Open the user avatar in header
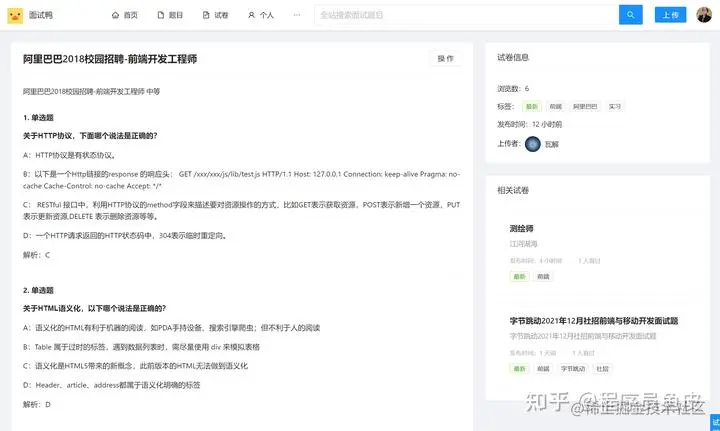Image resolution: width=720 pixels, height=431 pixels. click(x=704, y=15)
